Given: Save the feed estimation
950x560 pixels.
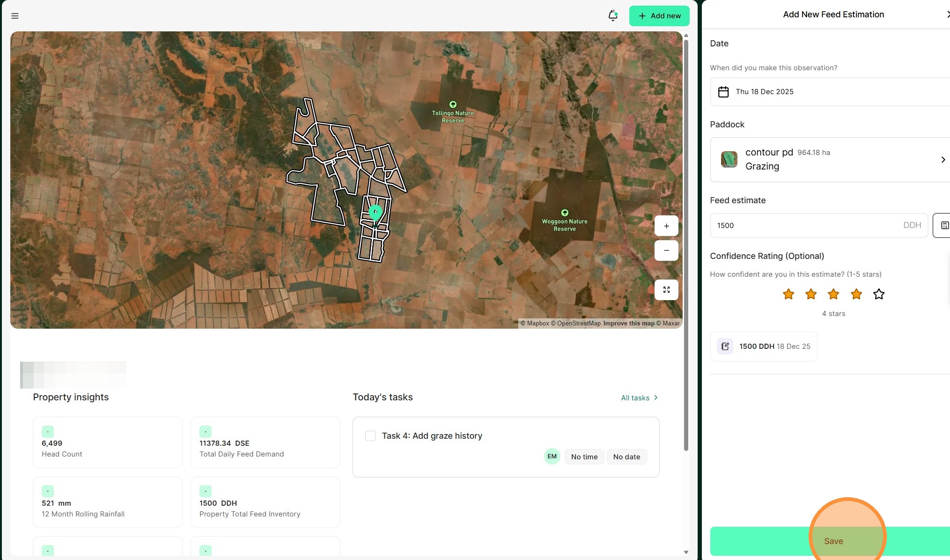Looking at the screenshot, I should point(833,541).
